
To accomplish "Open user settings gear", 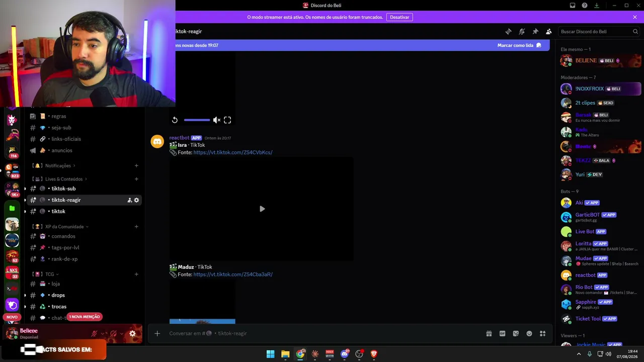I will point(132,333).
